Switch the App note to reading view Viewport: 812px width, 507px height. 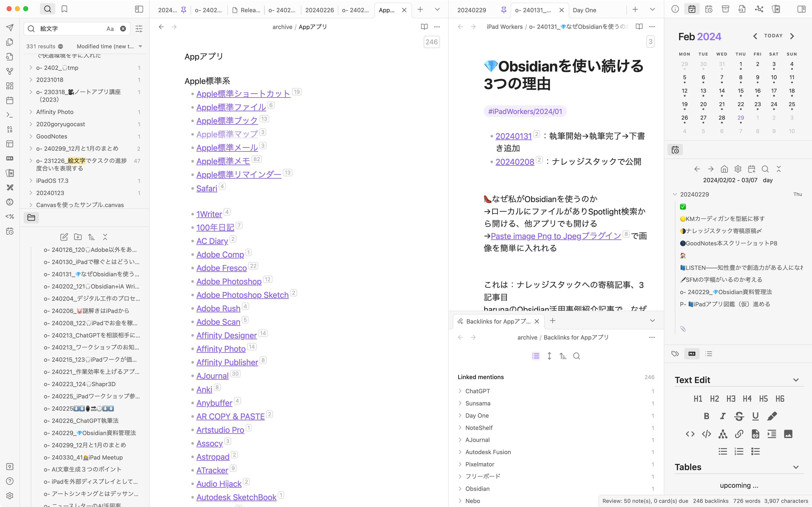coord(424,27)
